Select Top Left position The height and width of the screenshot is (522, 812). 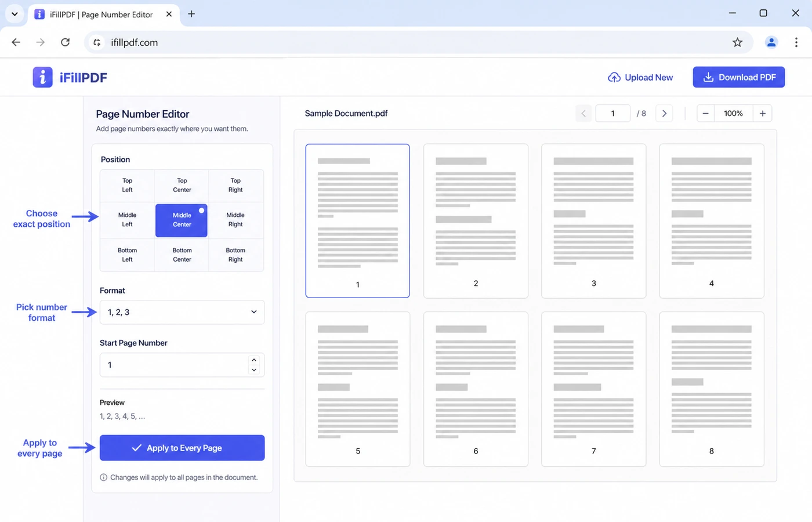pyautogui.click(x=127, y=186)
